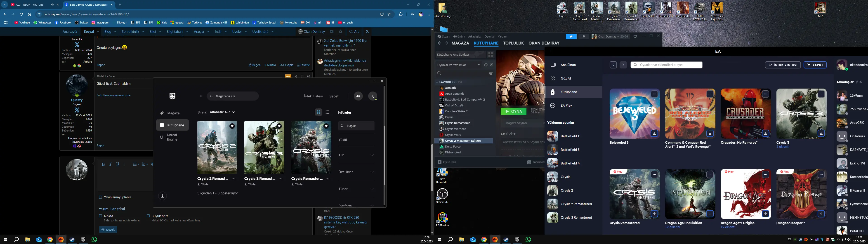This screenshot has height=244, width=868.
Task: Open Epic launcher downloads icon
Action: [163, 196]
